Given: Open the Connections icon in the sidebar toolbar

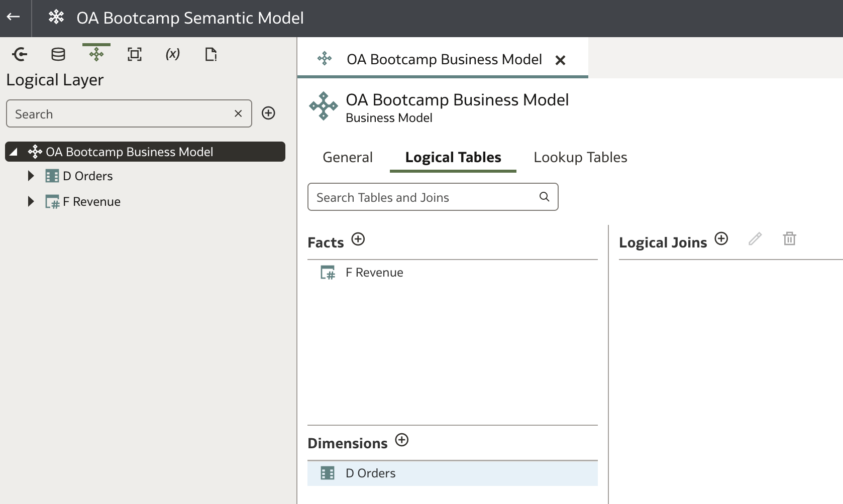Looking at the screenshot, I should click(x=20, y=54).
